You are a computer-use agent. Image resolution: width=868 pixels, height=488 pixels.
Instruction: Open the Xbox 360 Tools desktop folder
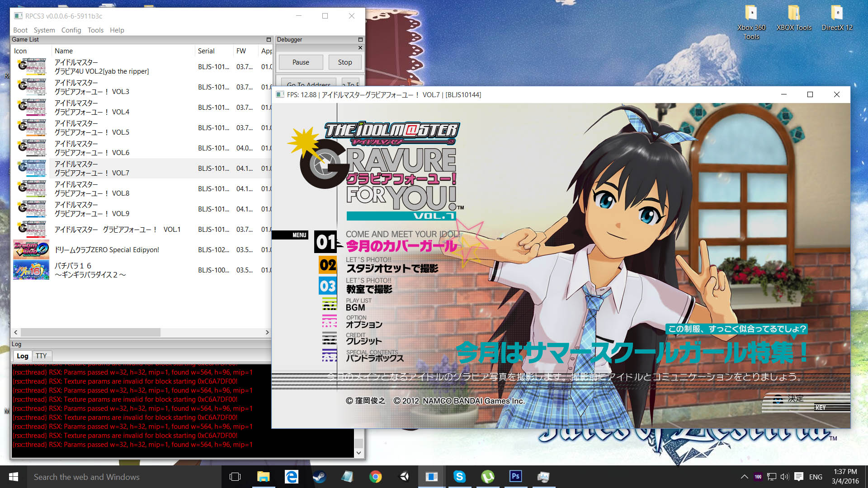click(751, 22)
